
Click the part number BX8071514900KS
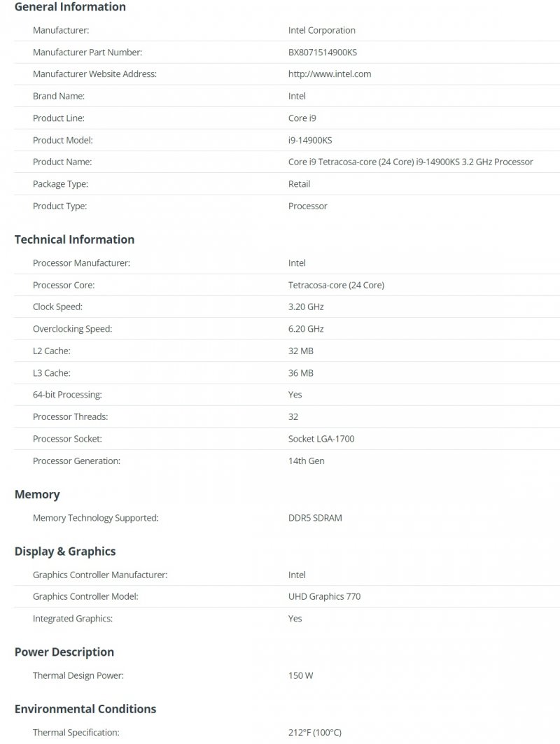click(328, 52)
